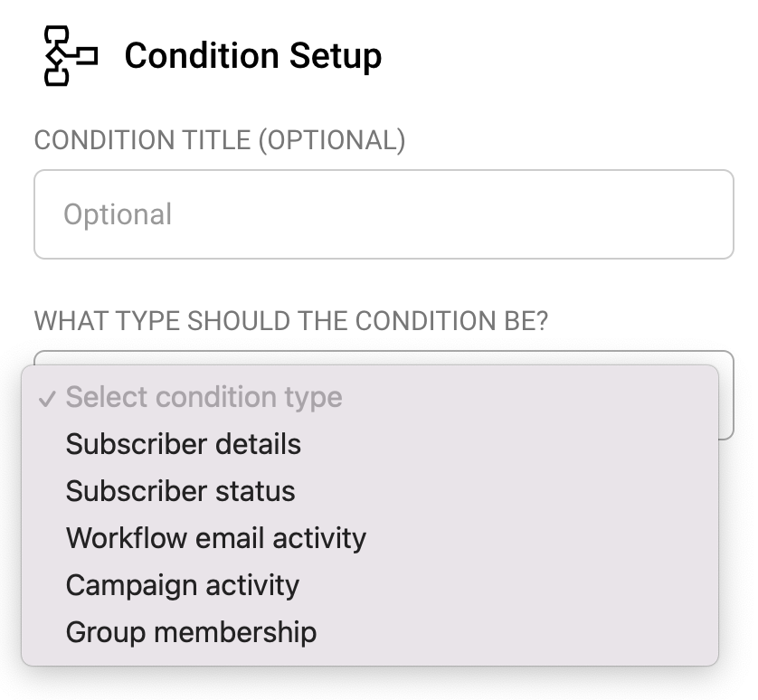Set condition type to Group membership

point(192,632)
